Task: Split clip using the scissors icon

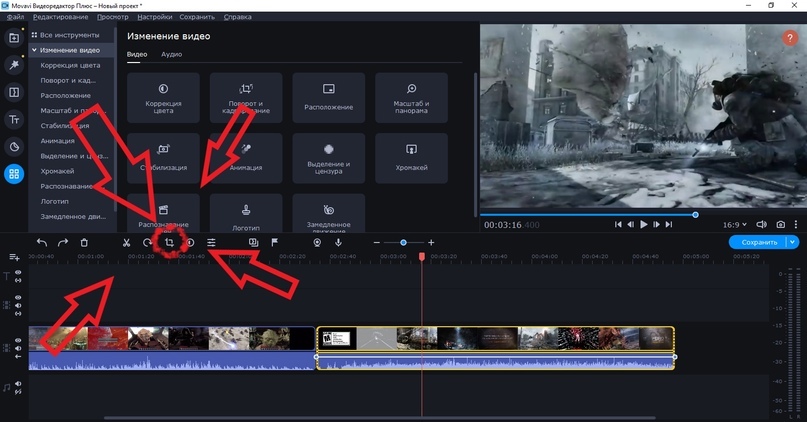Action: (x=126, y=242)
